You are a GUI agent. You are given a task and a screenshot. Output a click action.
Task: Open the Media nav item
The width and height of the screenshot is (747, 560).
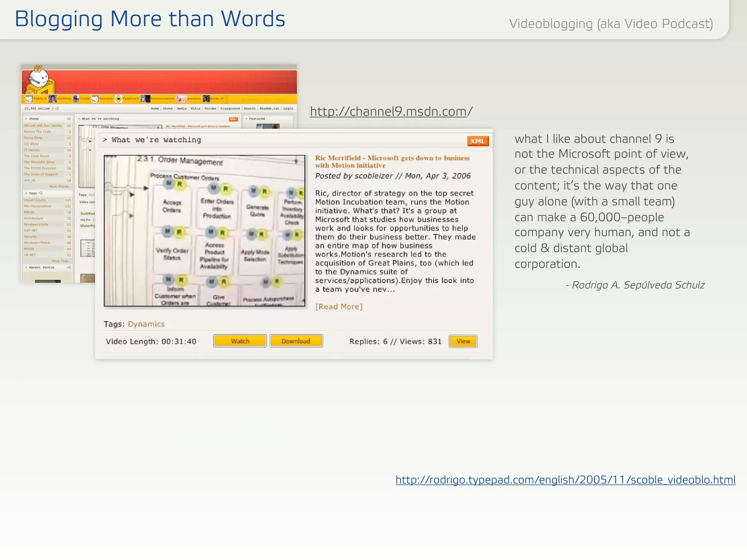(182, 109)
